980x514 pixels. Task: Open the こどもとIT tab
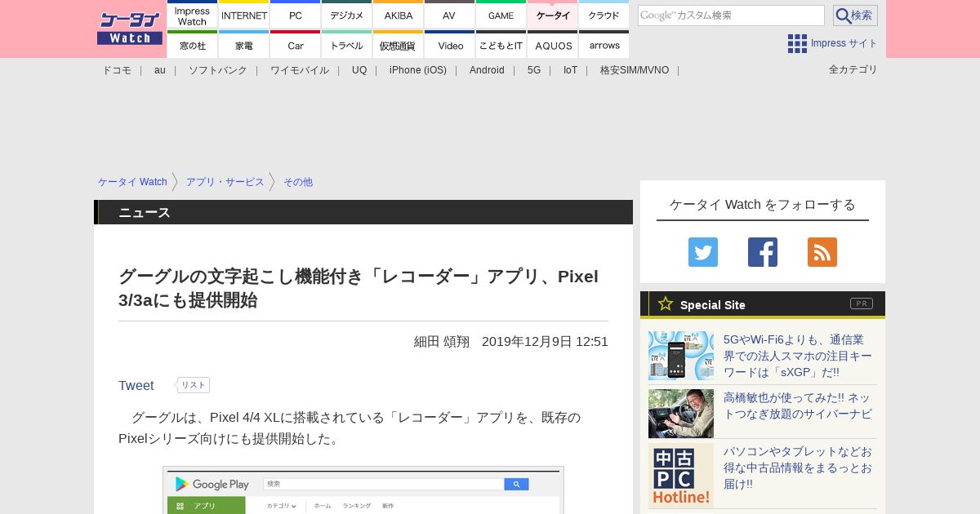501,45
